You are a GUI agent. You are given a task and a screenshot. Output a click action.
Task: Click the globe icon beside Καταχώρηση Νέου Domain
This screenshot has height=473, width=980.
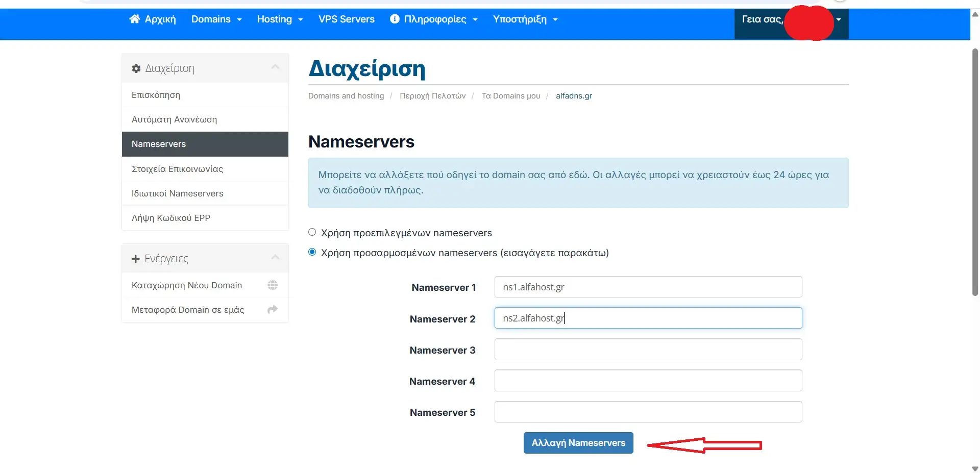(273, 285)
